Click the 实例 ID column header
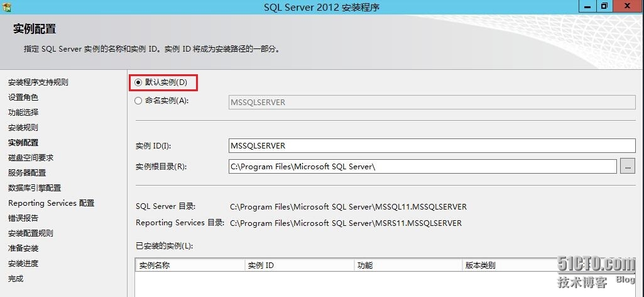Viewport: 644px width, 297px height. point(300,266)
